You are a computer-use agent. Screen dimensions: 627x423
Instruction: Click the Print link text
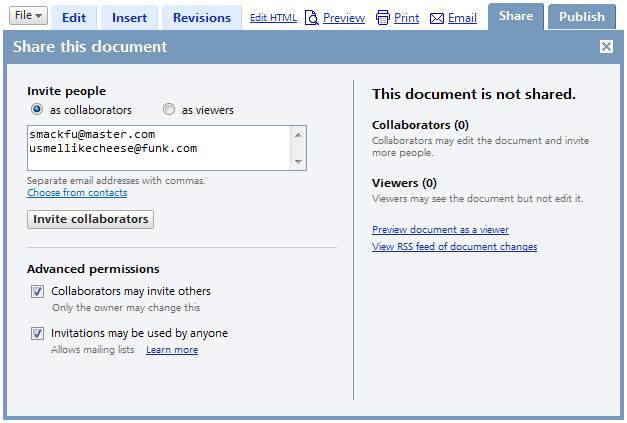406,18
